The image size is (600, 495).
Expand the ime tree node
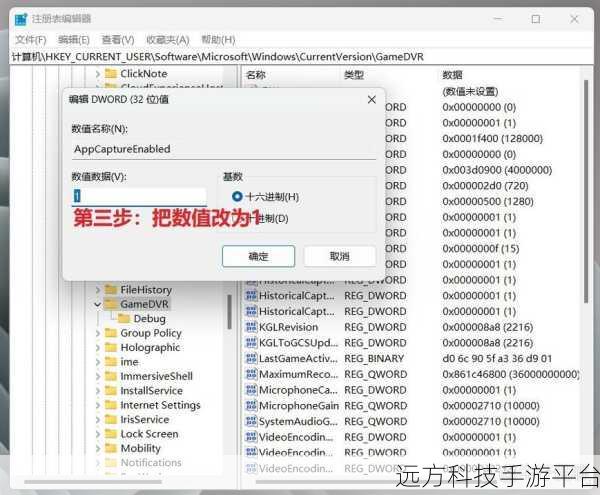click(98, 361)
